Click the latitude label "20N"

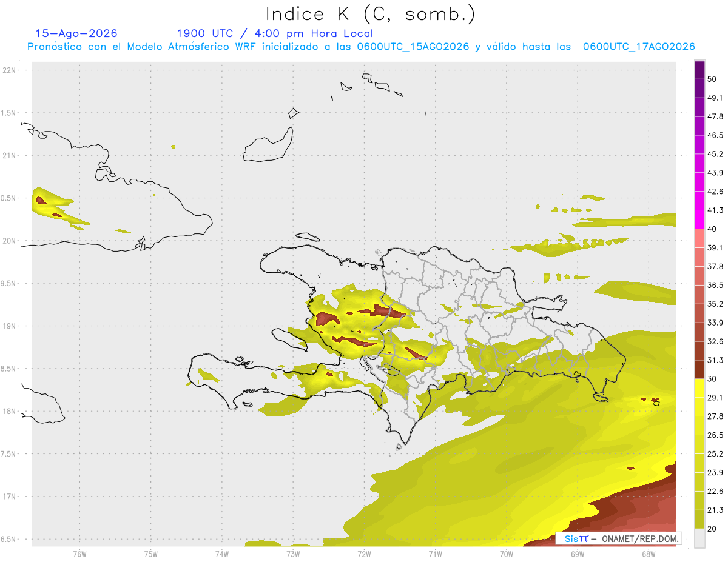click(9, 241)
